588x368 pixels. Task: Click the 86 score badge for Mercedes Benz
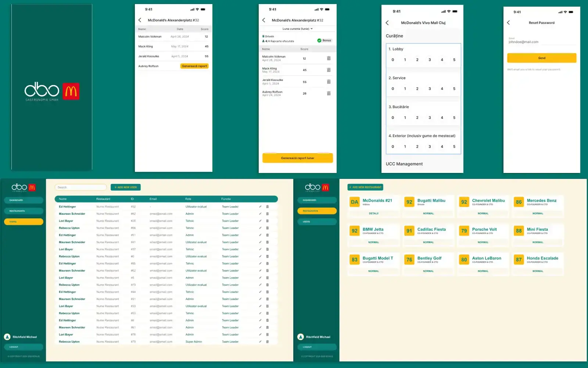519,202
